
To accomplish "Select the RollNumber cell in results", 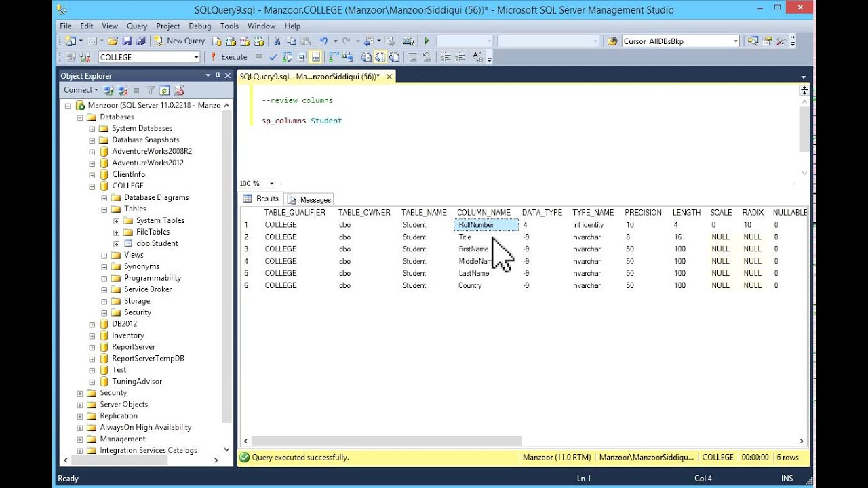I will [486, 225].
